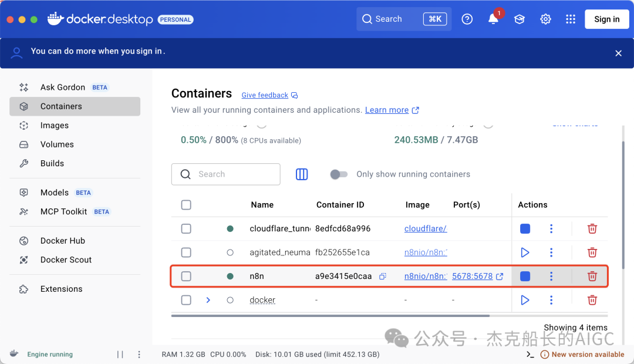Click the Container ID column header
The image size is (634, 364).
[340, 205]
